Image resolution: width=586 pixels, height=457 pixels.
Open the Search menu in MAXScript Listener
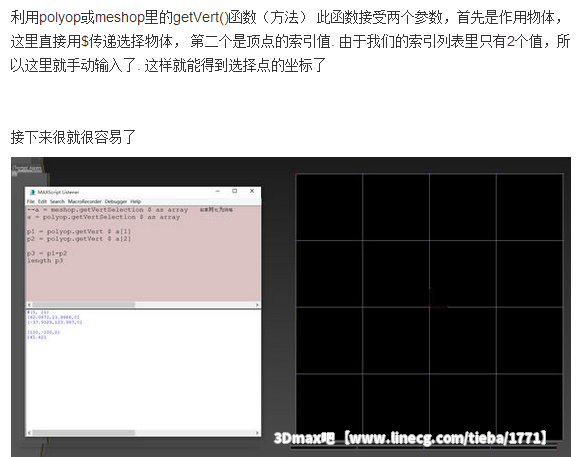(57, 201)
